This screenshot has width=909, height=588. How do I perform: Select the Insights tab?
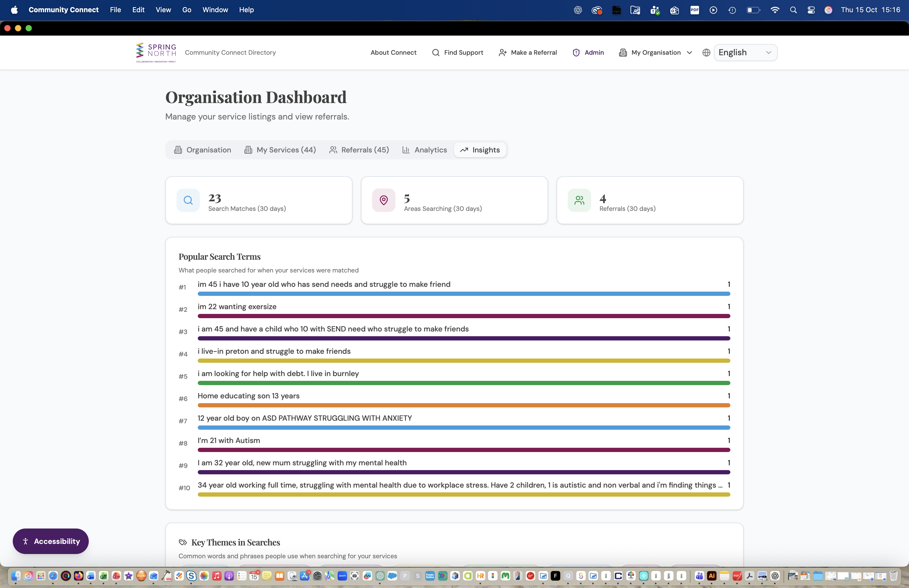click(x=480, y=150)
